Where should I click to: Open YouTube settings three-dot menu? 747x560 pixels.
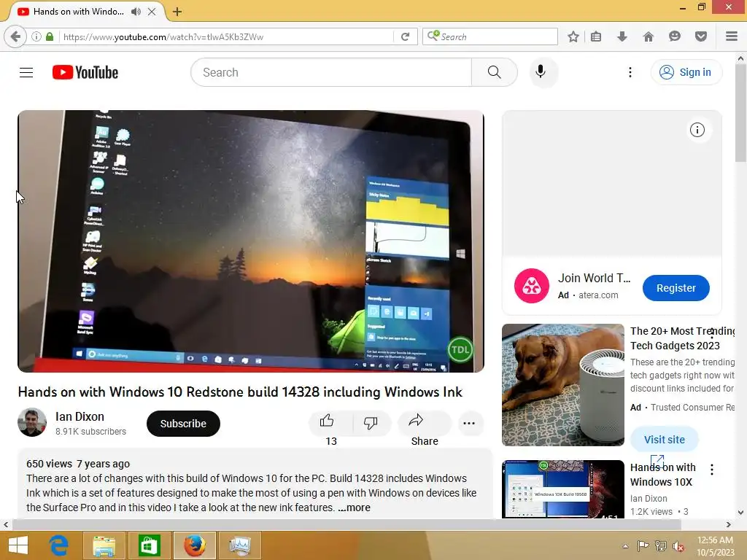[630, 72]
